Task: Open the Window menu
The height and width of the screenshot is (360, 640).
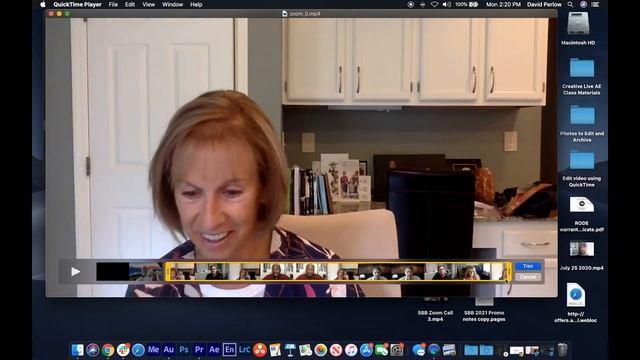Action: click(x=172, y=4)
